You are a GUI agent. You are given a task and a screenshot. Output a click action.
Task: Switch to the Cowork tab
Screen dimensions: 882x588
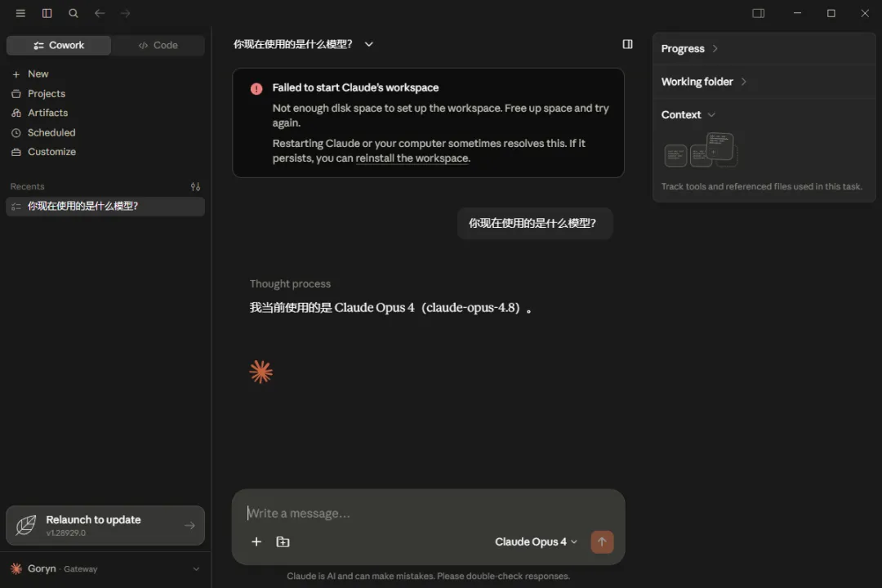point(59,45)
